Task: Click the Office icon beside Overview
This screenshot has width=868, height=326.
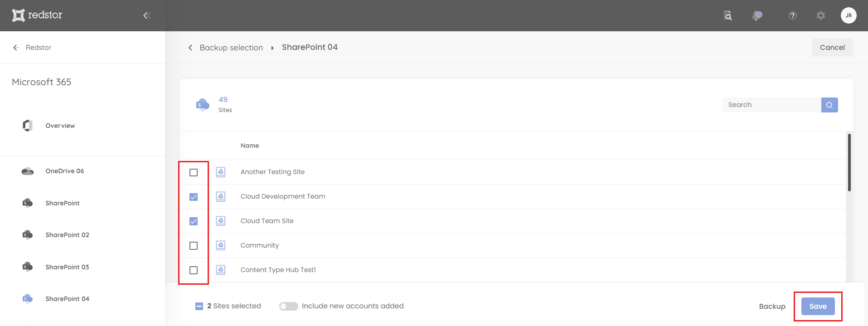Action: (28, 126)
